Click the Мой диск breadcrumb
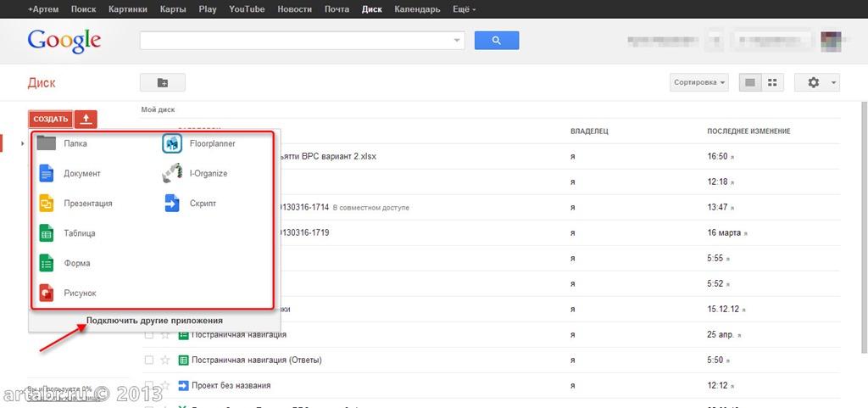The height and width of the screenshot is (408, 868). coord(159,109)
